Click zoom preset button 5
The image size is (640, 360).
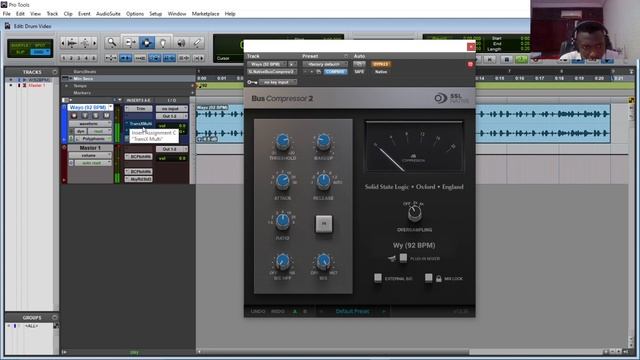(x=94, y=58)
